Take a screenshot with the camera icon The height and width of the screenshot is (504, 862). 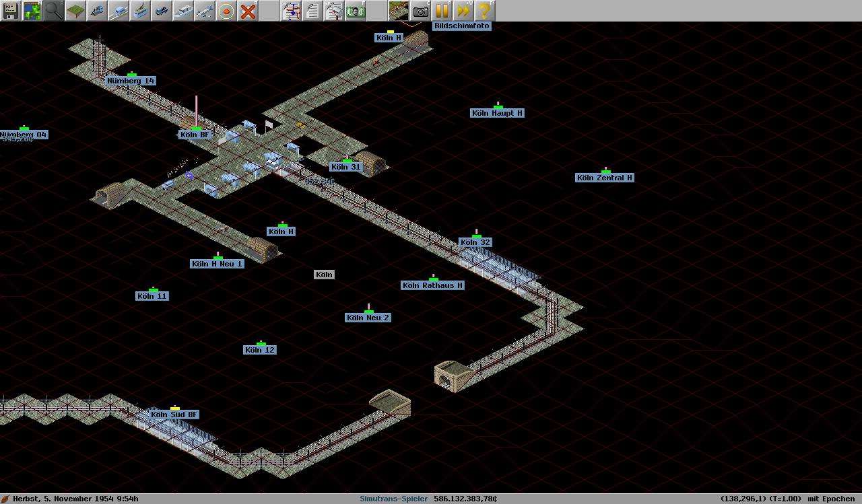coord(420,11)
